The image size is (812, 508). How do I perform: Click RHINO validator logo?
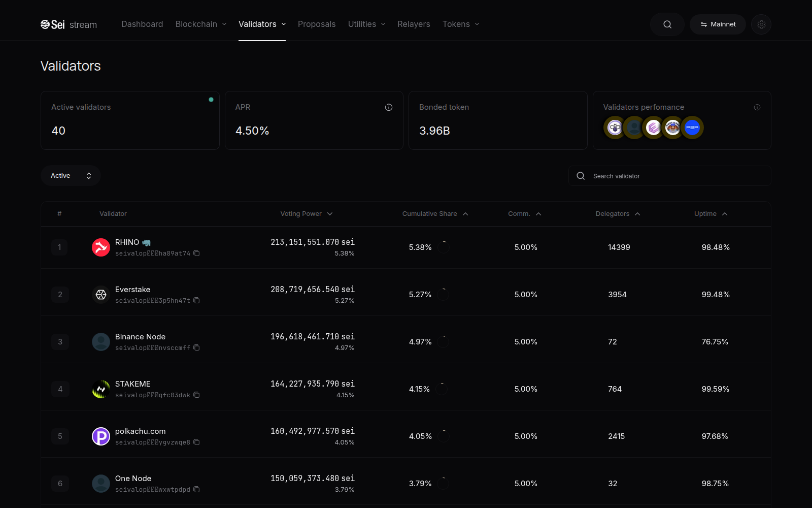[x=101, y=247]
